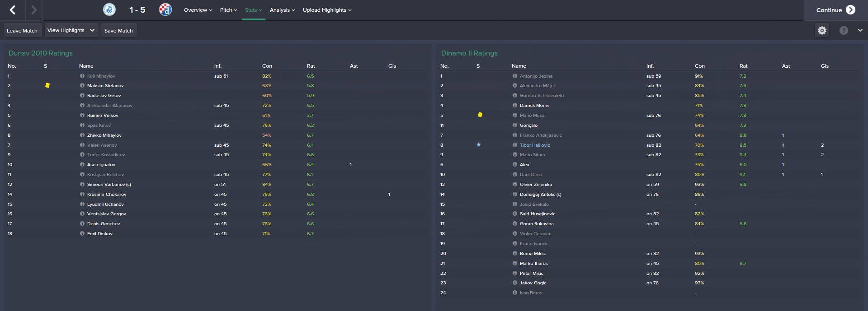This screenshot has height=311, width=868.
Task: Go back with the left arrow
Action: coord(13,10)
